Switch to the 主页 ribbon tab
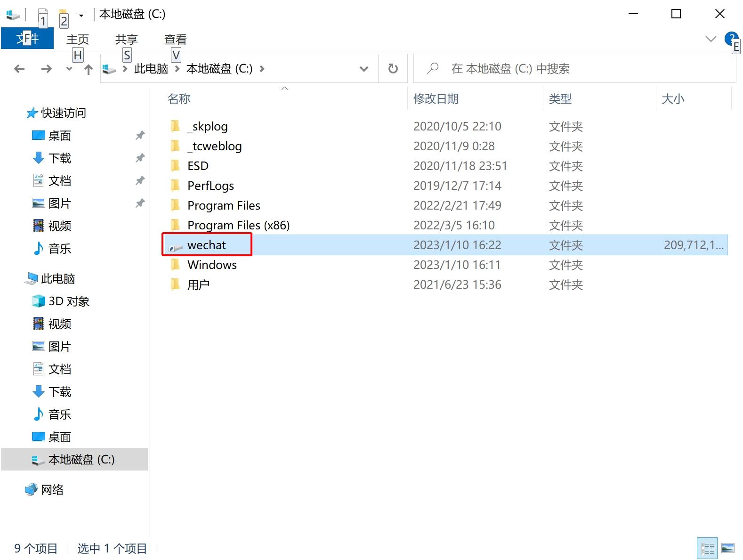The height and width of the screenshot is (560, 743). tap(78, 40)
